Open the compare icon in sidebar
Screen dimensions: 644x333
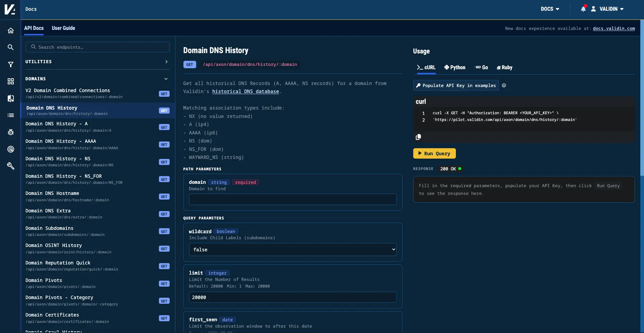tap(11, 98)
